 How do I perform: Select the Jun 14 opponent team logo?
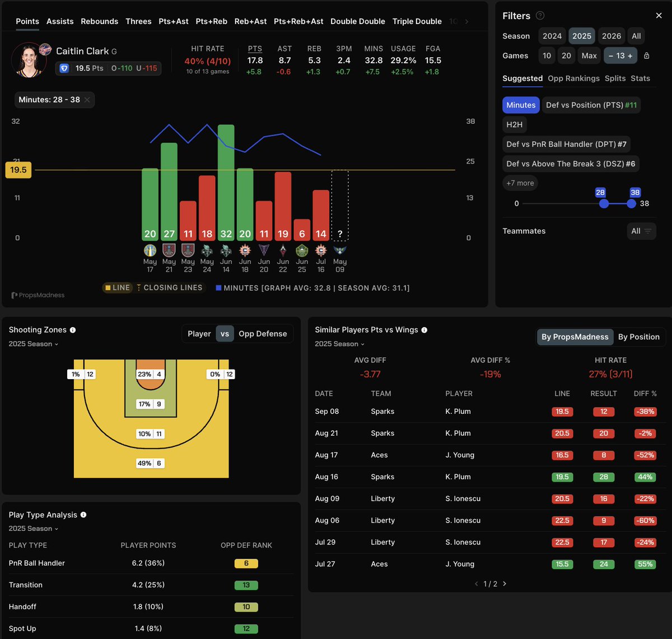click(x=226, y=250)
